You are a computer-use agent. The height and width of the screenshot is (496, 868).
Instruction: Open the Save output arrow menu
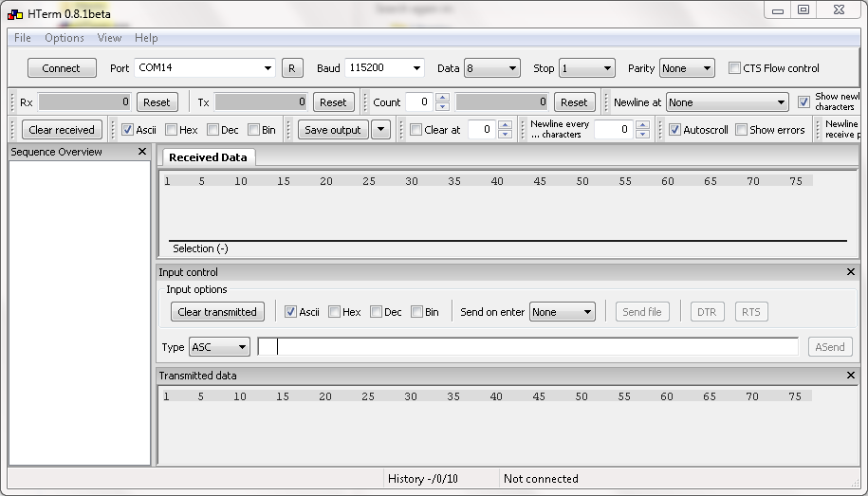(x=380, y=130)
